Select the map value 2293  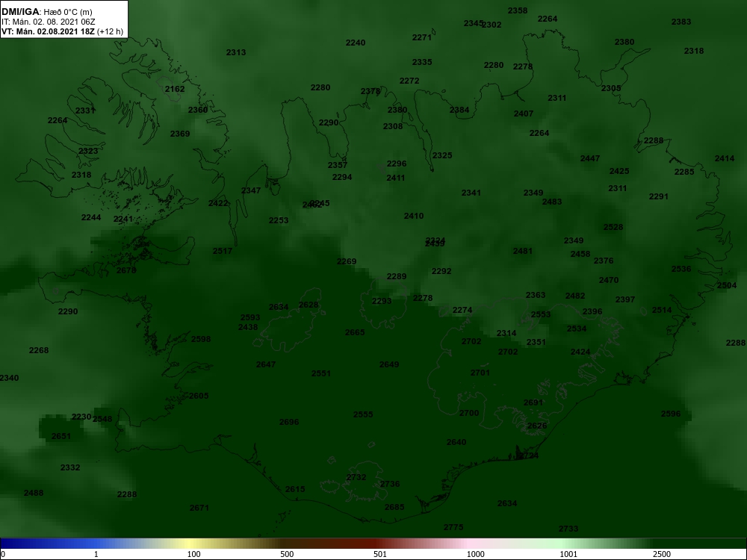[x=382, y=301]
